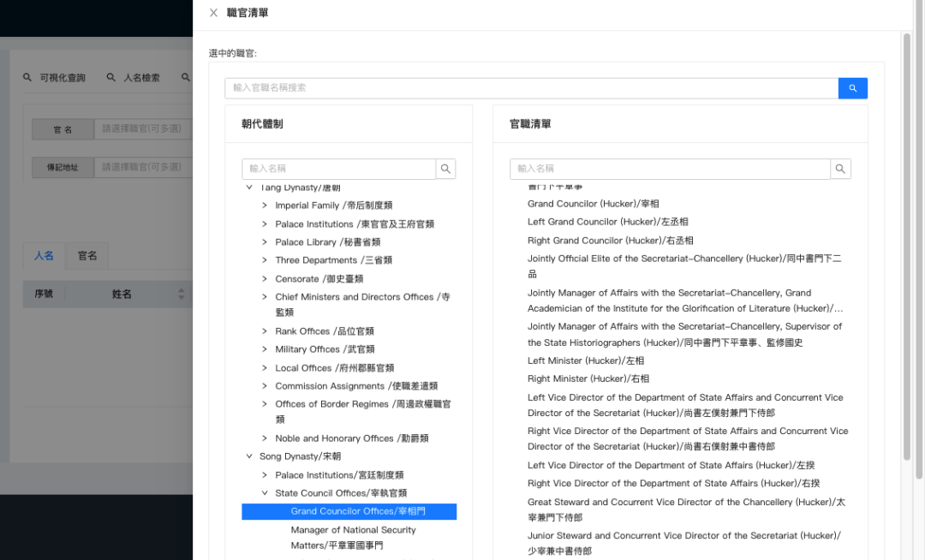Collapse the Tang Dynasty/唐朝 tree node
The width and height of the screenshot is (925, 560).
tap(250, 188)
